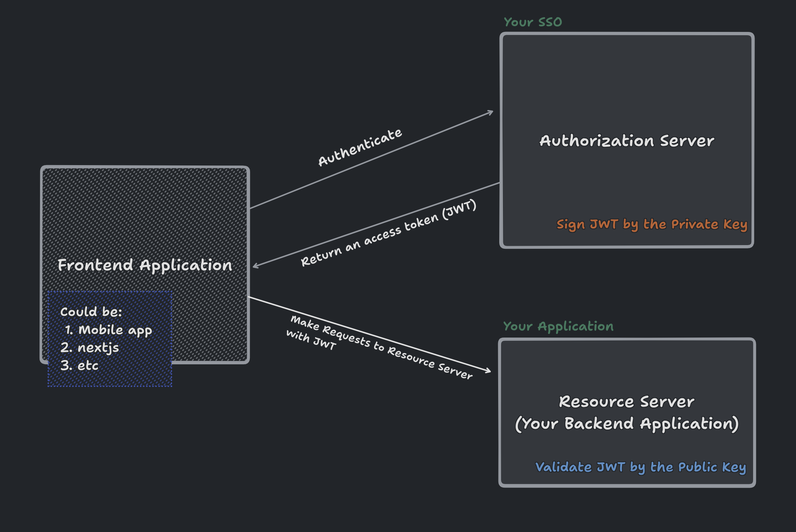
Task: Click the Authorization Server box title
Action: [x=627, y=141]
